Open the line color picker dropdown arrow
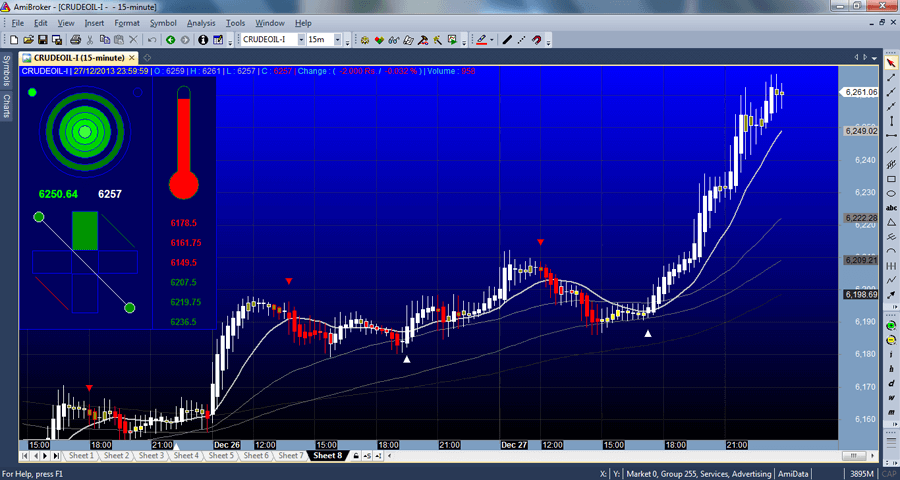The width and height of the screenshot is (900, 480). point(492,40)
